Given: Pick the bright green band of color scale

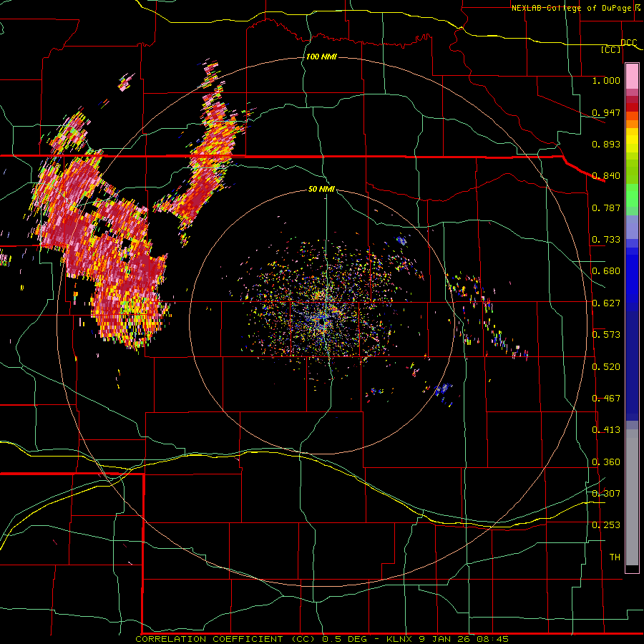Looking at the screenshot, I should (632, 195).
